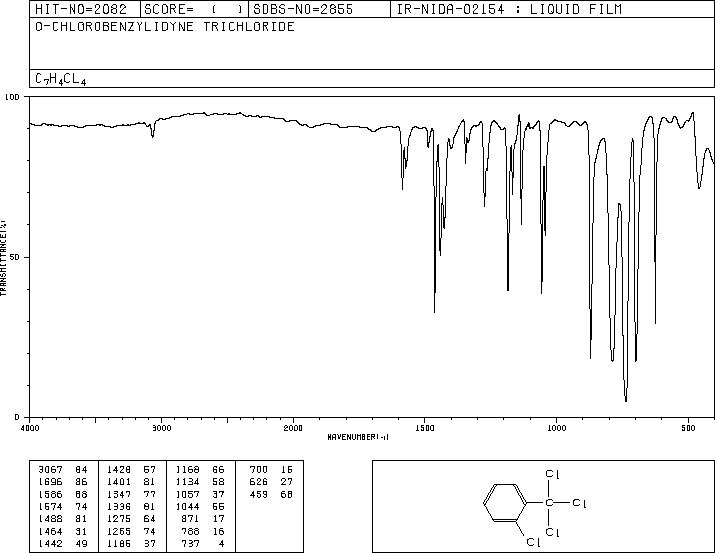Click the 1488 peak table entry
Image resolution: width=715 pixels, height=553 pixels.
point(62,519)
